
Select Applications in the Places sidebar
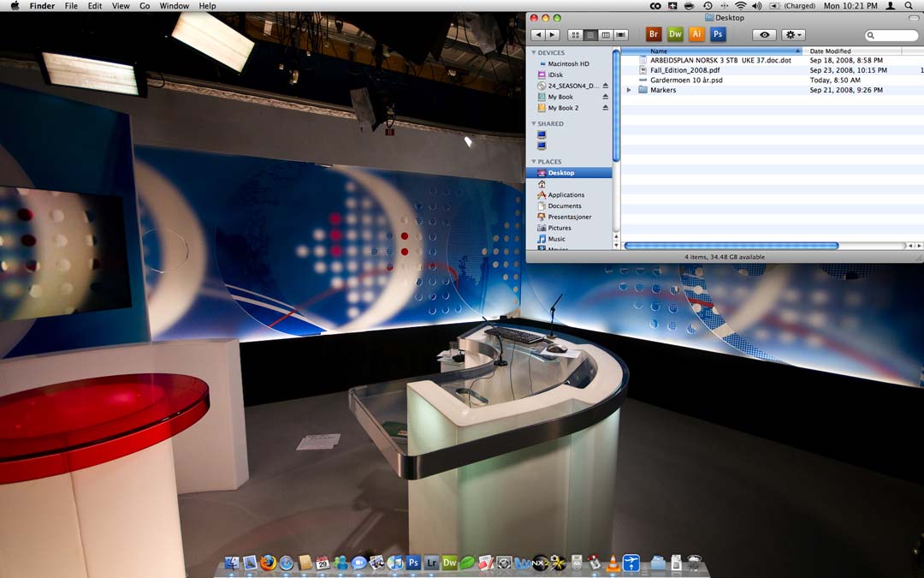coord(566,195)
